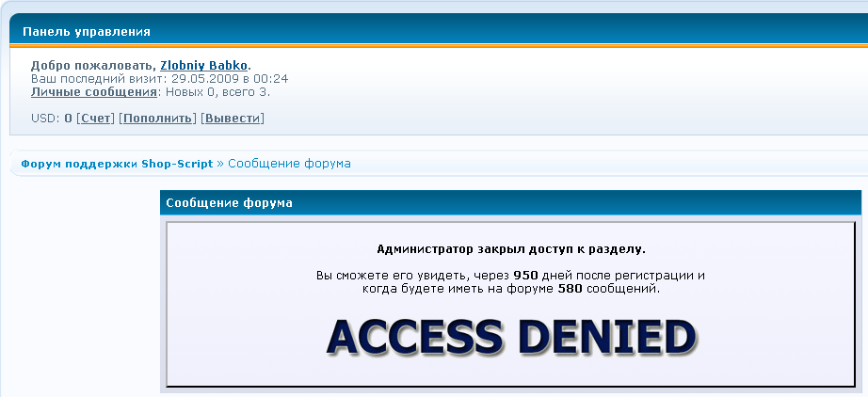Image resolution: width=868 pixels, height=397 pixels.
Task: Click the Новых 0, всего 3 counter
Action: coord(218,92)
